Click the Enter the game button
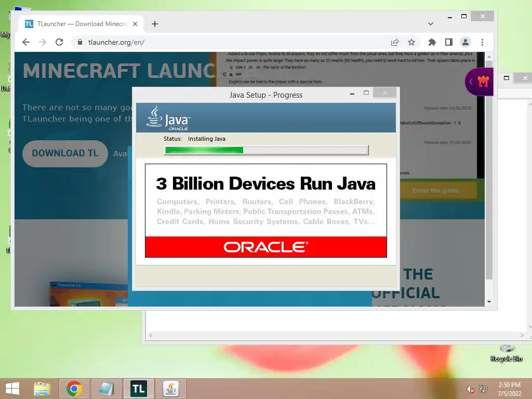 (436, 191)
